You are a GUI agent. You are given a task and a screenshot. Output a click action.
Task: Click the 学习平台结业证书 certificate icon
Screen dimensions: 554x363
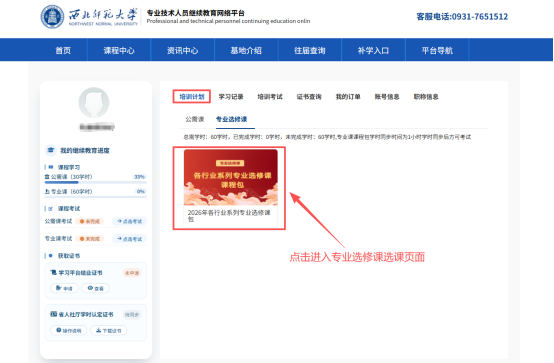pyautogui.click(x=53, y=273)
